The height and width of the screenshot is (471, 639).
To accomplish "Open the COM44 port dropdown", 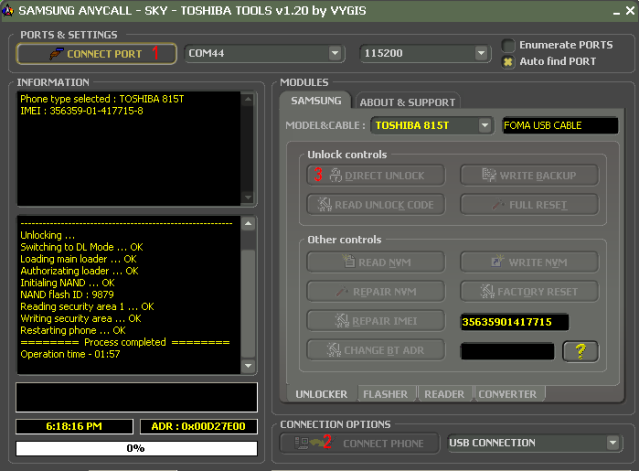I will point(335,53).
